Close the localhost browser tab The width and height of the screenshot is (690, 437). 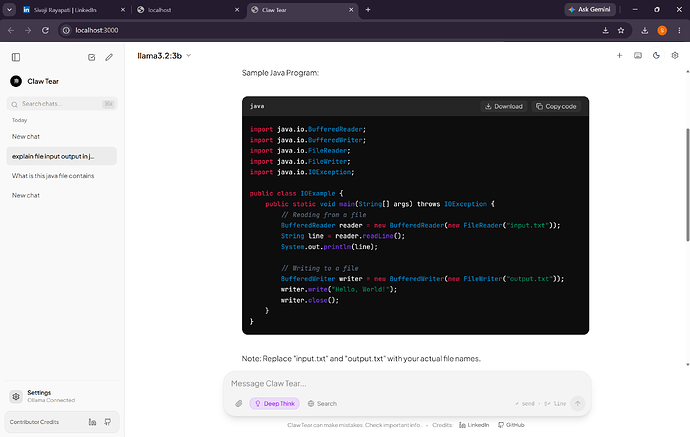point(237,10)
